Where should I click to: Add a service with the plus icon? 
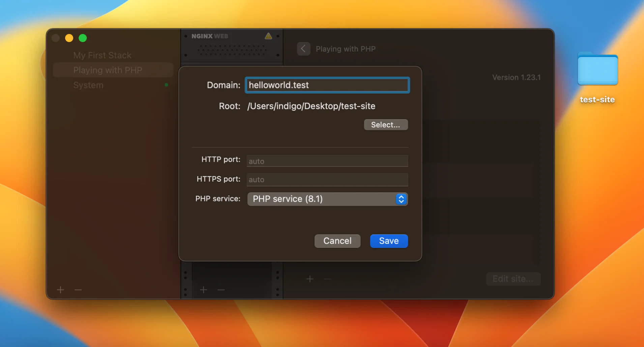click(x=203, y=290)
